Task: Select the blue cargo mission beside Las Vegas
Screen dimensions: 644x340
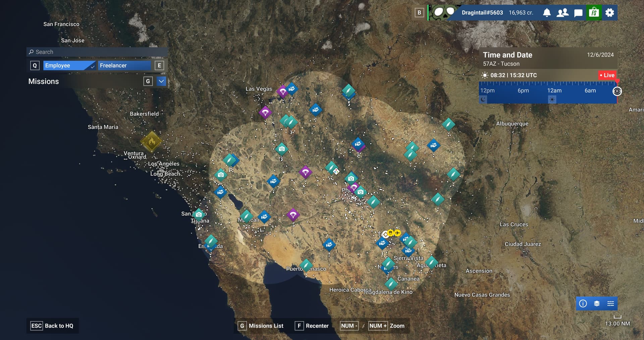Action: point(292,89)
